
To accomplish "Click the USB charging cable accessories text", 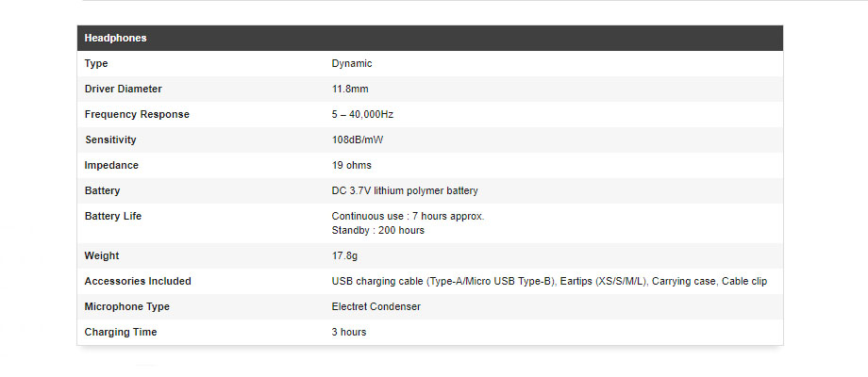I will point(549,282).
